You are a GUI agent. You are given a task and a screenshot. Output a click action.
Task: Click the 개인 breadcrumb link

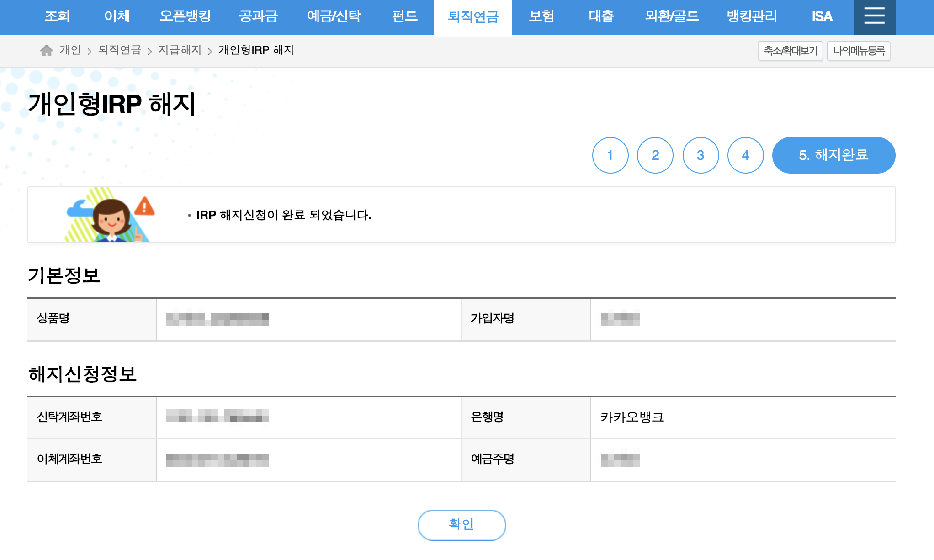tap(70, 50)
